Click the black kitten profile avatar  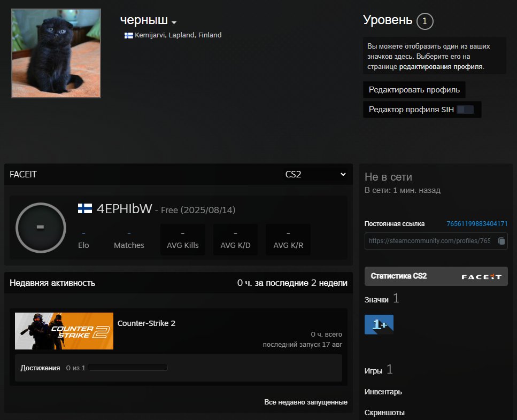56,53
